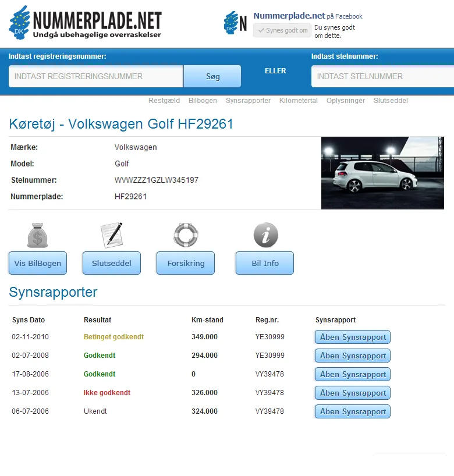
Task: Click the 324.000 km-stand value
Action: pyautogui.click(x=204, y=411)
